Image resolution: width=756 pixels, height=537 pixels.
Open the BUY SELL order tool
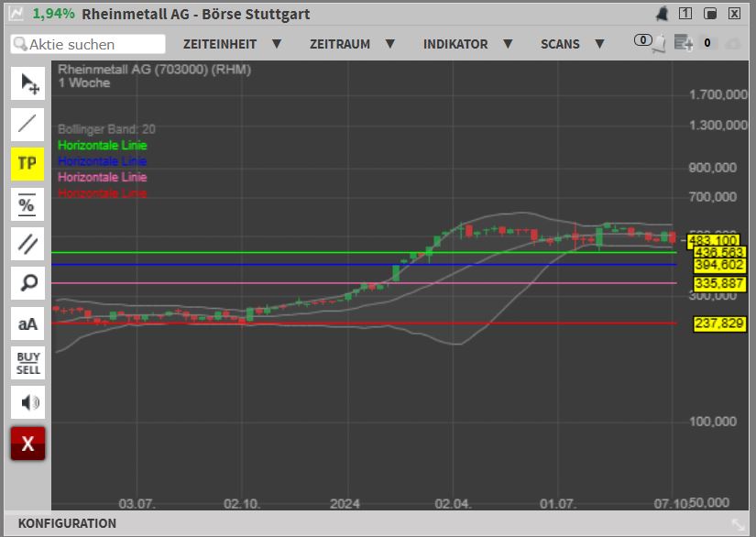coord(28,363)
